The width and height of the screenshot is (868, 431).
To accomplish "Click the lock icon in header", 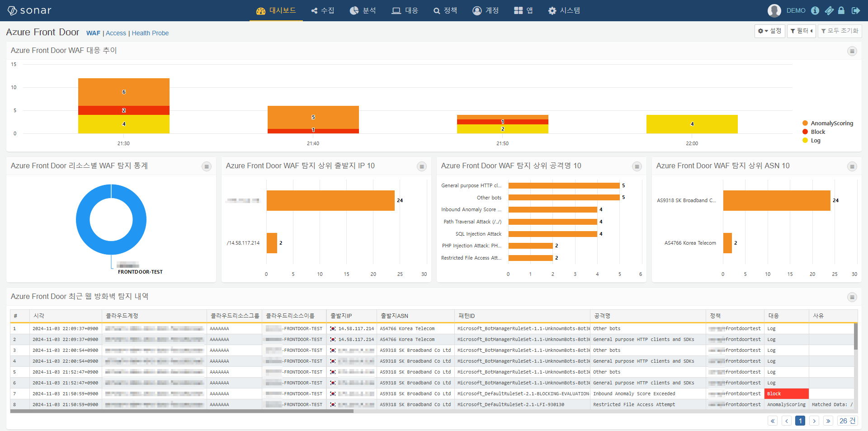I will coord(841,10).
